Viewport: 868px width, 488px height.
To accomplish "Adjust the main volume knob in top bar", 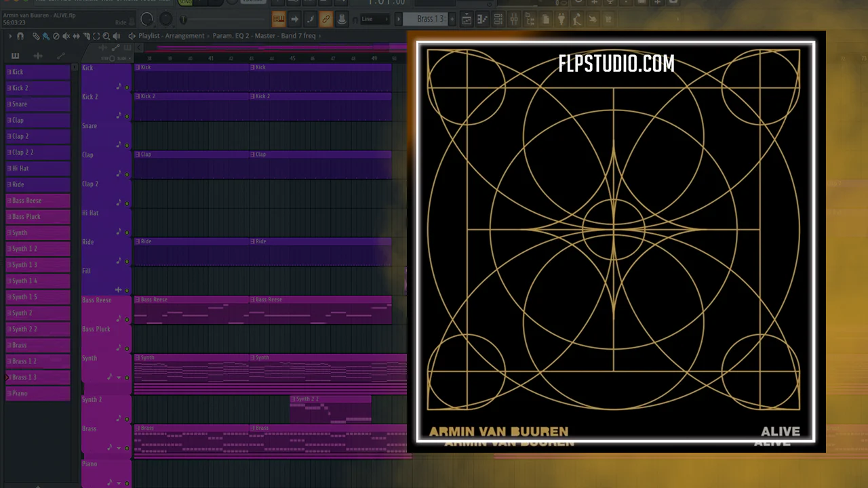I will coord(146,19).
